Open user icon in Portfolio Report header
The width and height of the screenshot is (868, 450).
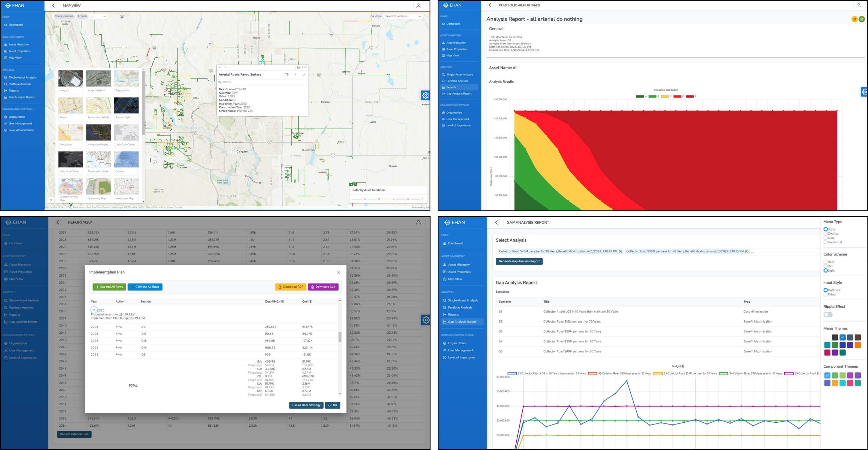click(x=858, y=5)
